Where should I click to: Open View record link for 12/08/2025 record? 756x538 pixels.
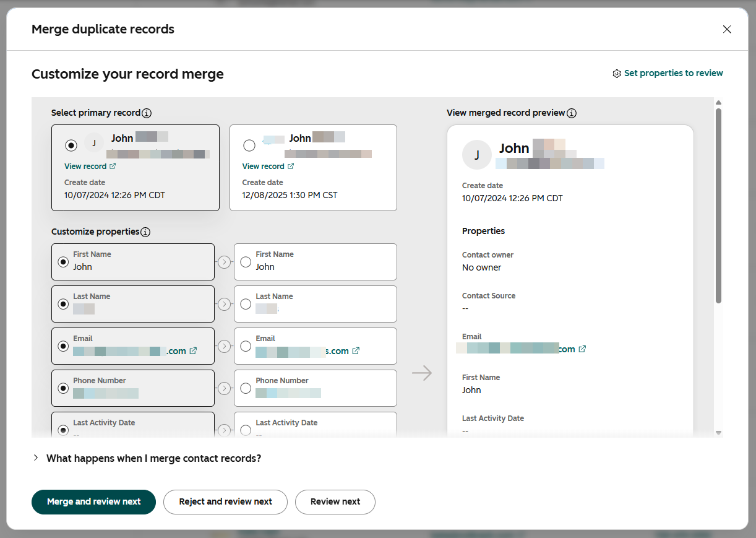[x=268, y=166]
